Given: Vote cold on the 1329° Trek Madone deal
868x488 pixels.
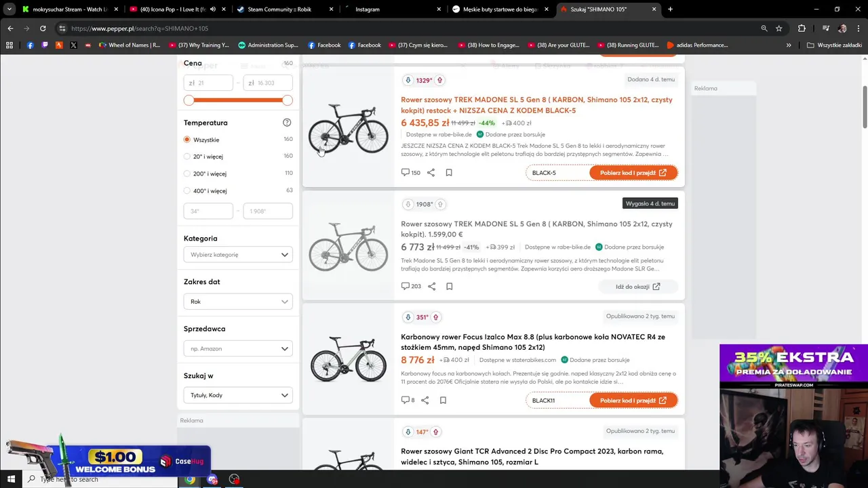Looking at the screenshot, I should coord(408,80).
